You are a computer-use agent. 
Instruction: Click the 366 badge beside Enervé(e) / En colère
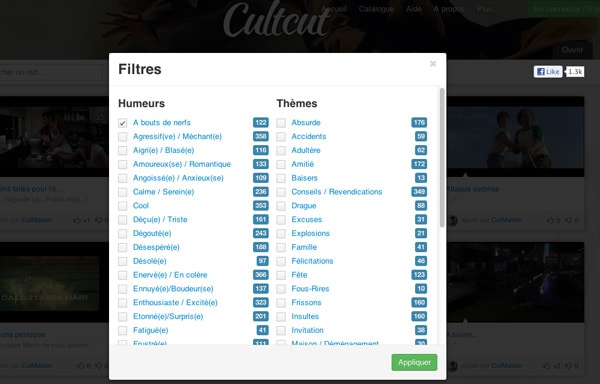click(x=261, y=275)
